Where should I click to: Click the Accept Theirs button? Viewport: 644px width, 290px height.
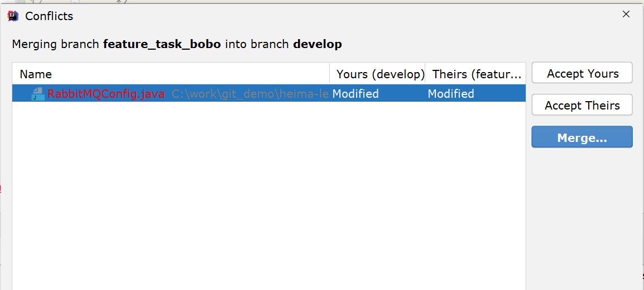pos(583,105)
